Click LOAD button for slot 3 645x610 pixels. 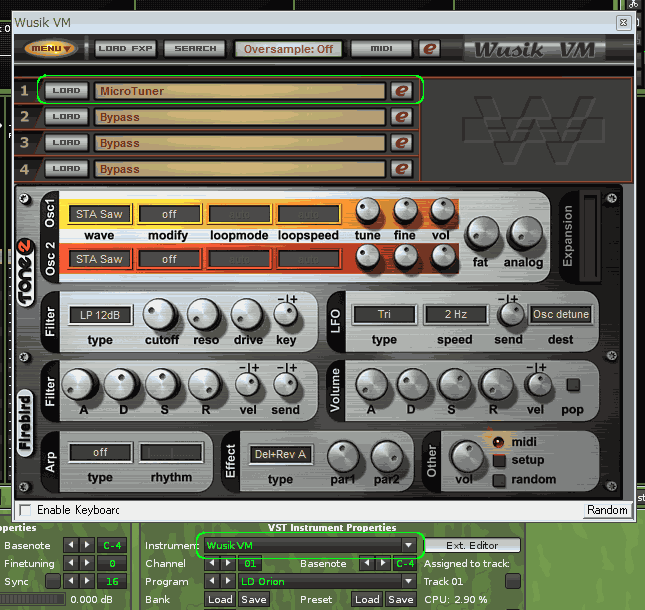point(66,143)
